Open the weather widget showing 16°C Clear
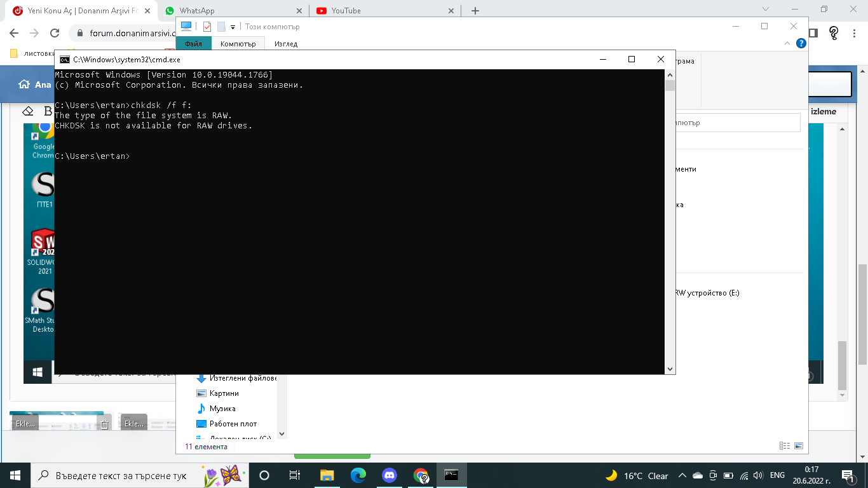This screenshot has width=868, height=488. 637,475
